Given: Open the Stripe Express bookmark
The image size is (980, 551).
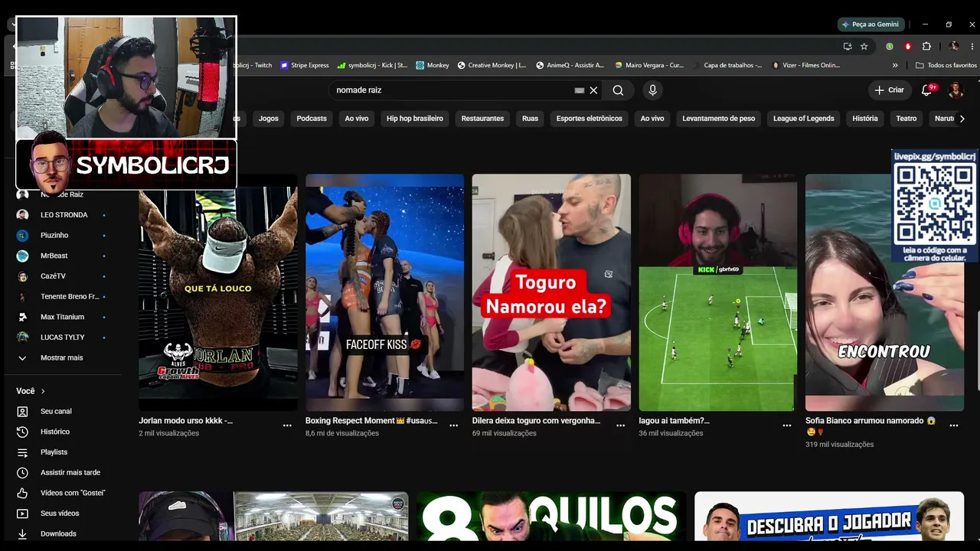Looking at the screenshot, I should (305, 65).
